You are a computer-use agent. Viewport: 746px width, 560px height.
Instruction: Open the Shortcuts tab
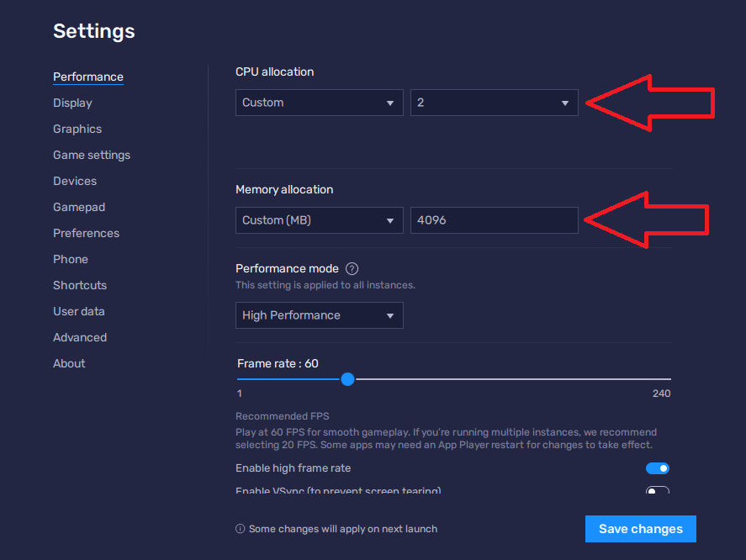pos(80,285)
